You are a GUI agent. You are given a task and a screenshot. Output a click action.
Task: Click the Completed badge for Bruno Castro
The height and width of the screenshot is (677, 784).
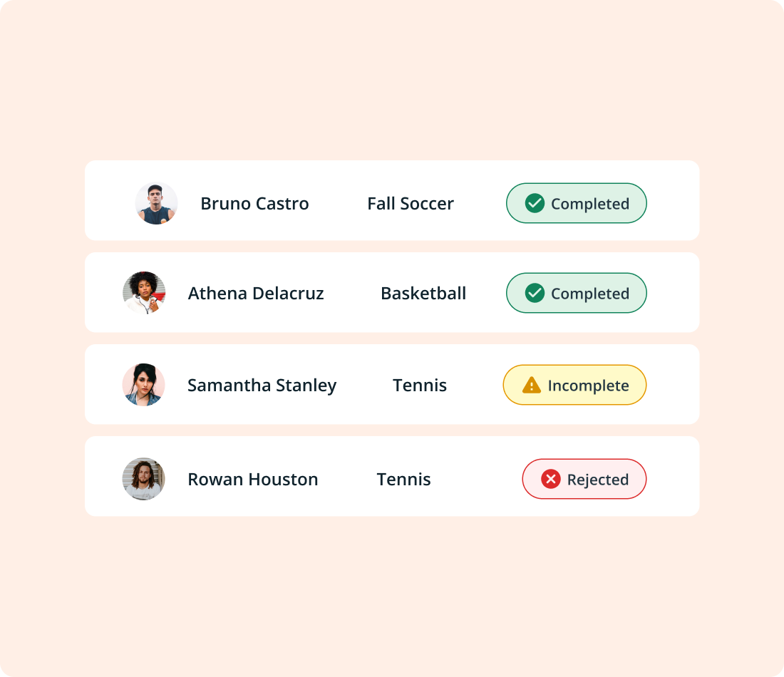[576, 204]
